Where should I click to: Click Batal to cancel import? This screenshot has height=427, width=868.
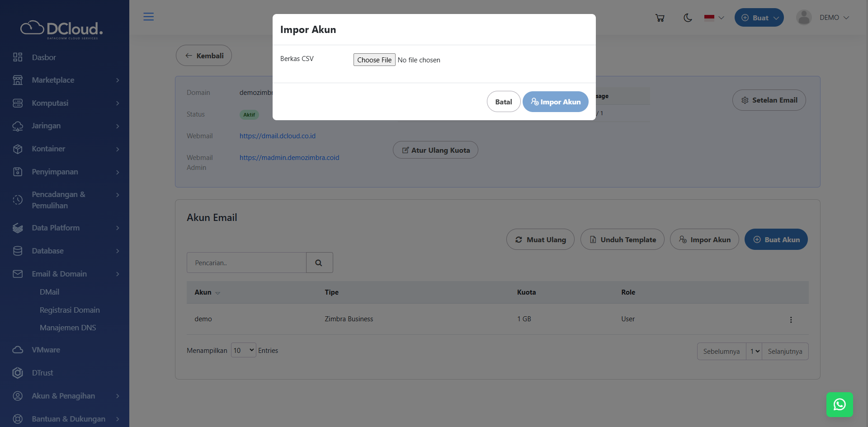point(503,102)
